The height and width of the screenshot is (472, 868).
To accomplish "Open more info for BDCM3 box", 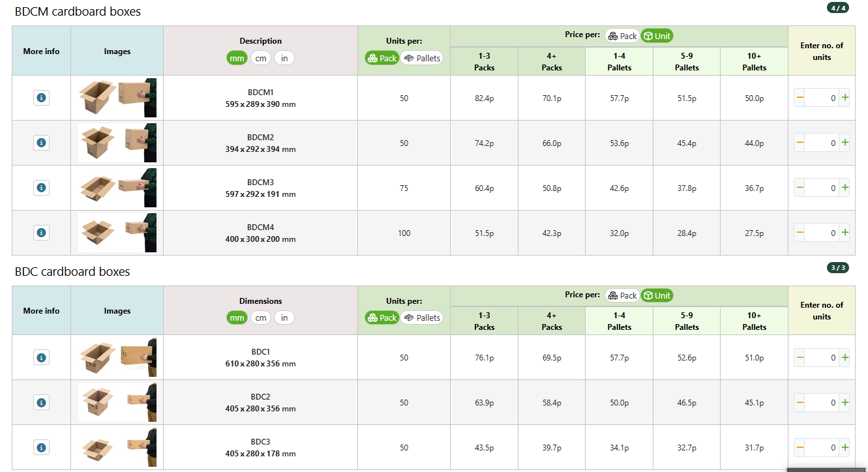I will [41, 188].
